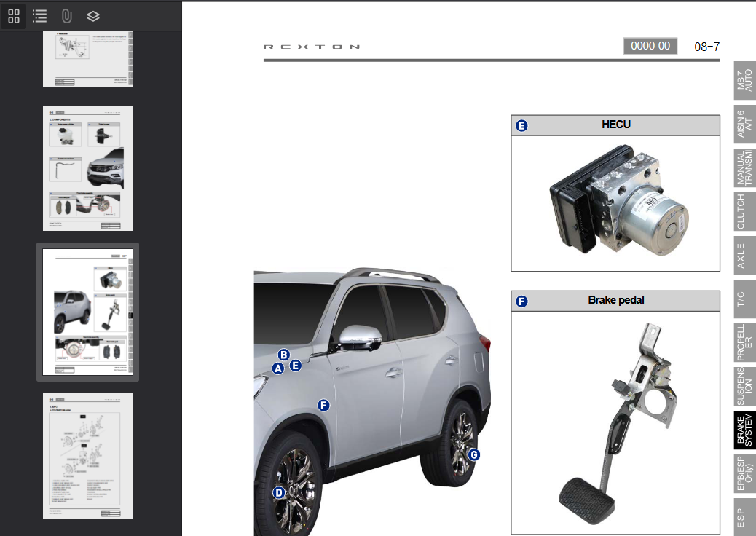Show the document outline list icon
The image size is (756, 536).
[39, 16]
